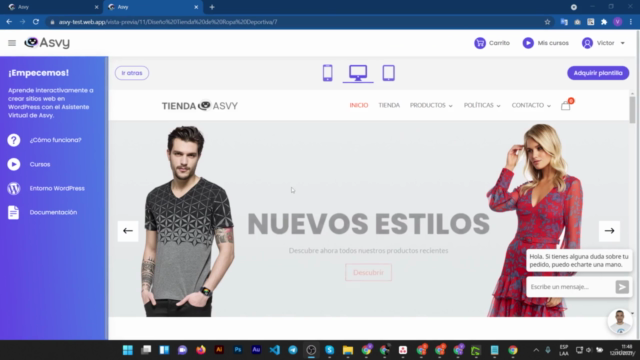
Task: Select the INICIO menu item
Action: [359, 105]
